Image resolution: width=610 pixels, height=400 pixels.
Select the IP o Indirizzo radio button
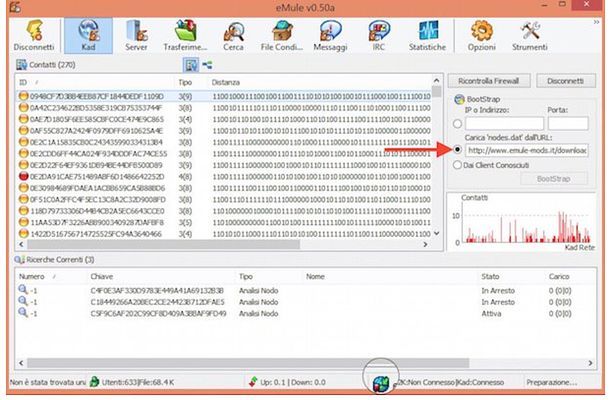pos(458,124)
